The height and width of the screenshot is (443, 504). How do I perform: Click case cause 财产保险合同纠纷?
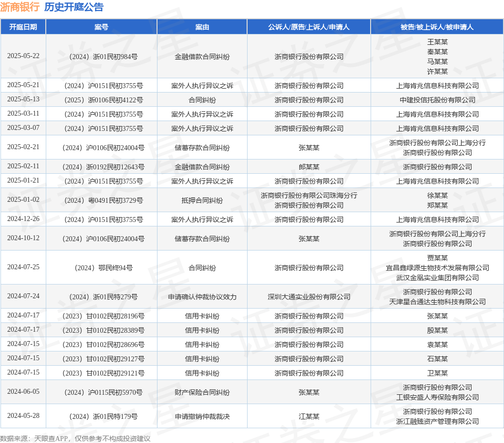(x=202, y=392)
